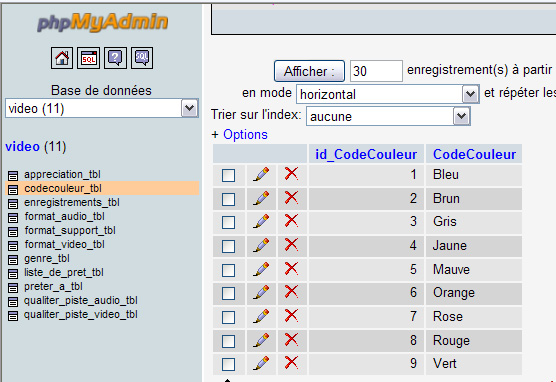556x382 pixels.
Task: Click the Afficher button
Action: [309, 71]
